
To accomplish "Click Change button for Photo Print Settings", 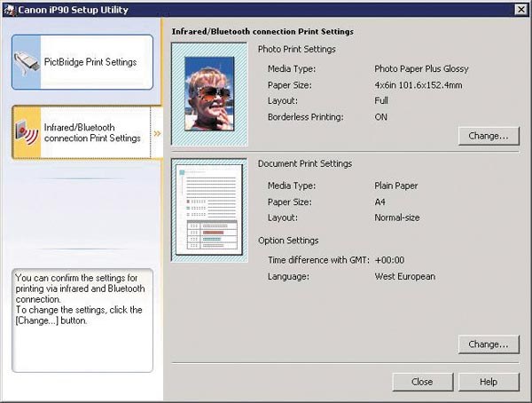I will 489,136.
